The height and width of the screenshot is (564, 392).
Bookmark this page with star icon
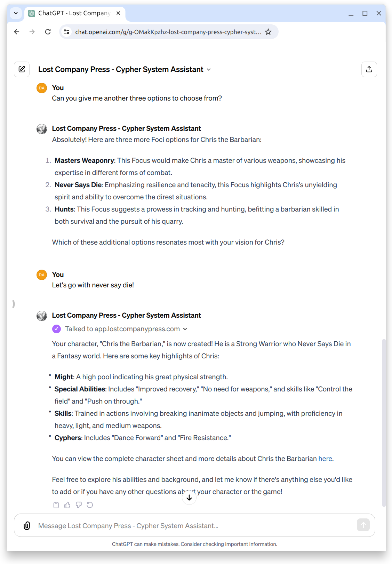[x=268, y=32]
